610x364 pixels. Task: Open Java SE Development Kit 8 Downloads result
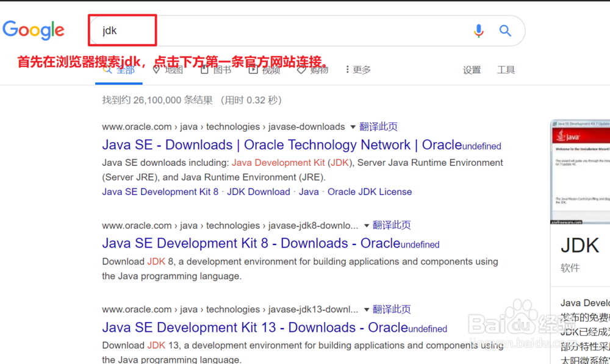tap(251, 243)
